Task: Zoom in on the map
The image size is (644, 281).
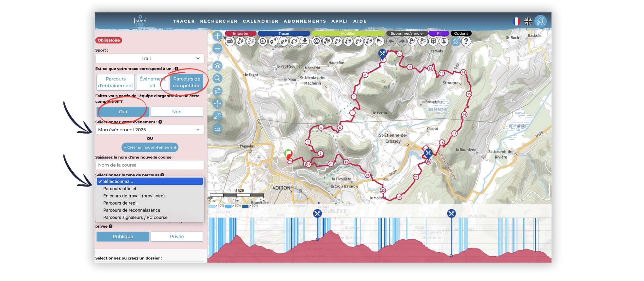Action: (x=217, y=36)
